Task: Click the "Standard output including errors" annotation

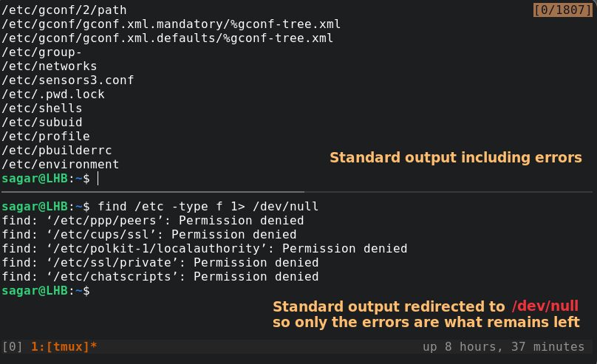Action: coord(455,157)
